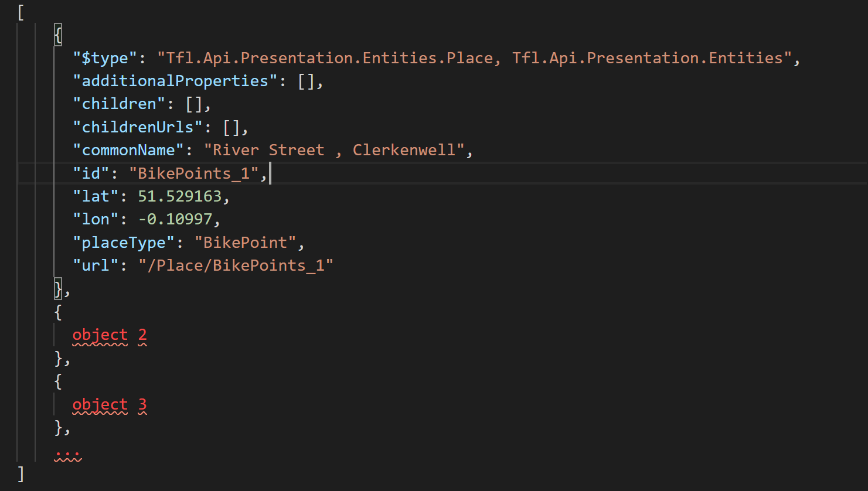Screen dimensions: 868x491
Task: Click the "childrenUrls" key
Action: [x=138, y=127]
